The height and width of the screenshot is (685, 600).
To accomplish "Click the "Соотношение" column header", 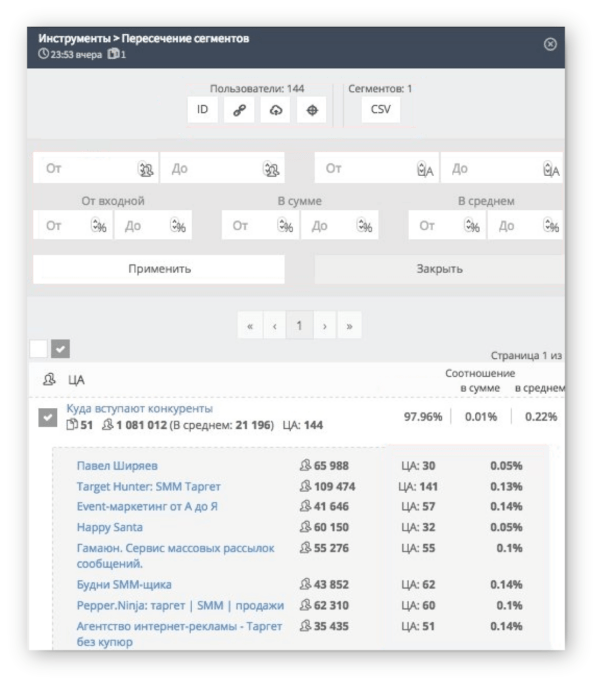I will click(x=480, y=374).
